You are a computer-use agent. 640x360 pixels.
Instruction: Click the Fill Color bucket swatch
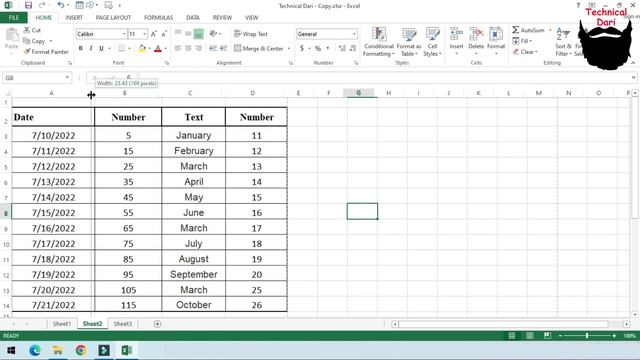[x=142, y=49]
